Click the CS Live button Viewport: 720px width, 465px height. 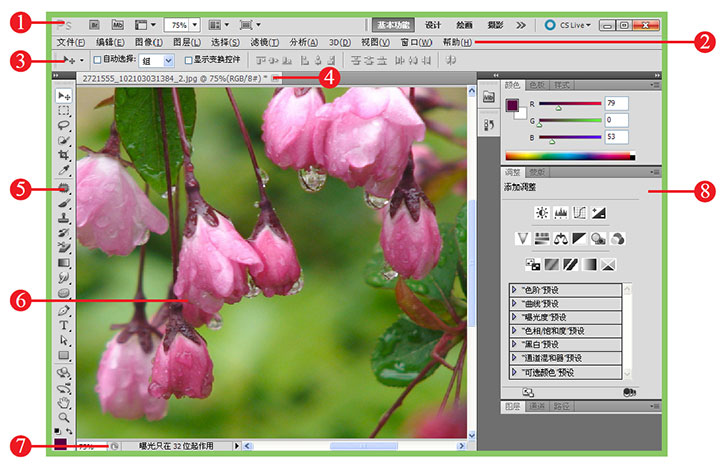568,23
